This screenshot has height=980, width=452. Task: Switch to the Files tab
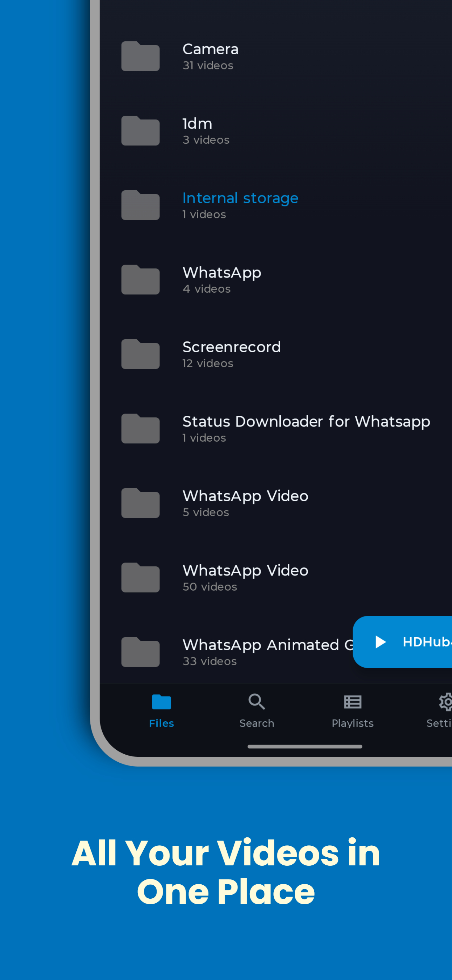click(x=162, y=711)
